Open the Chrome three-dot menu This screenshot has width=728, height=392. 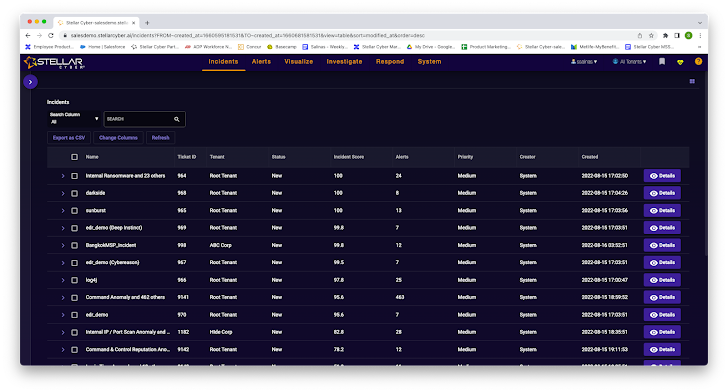pyautogui.click(x=700, y=35)
